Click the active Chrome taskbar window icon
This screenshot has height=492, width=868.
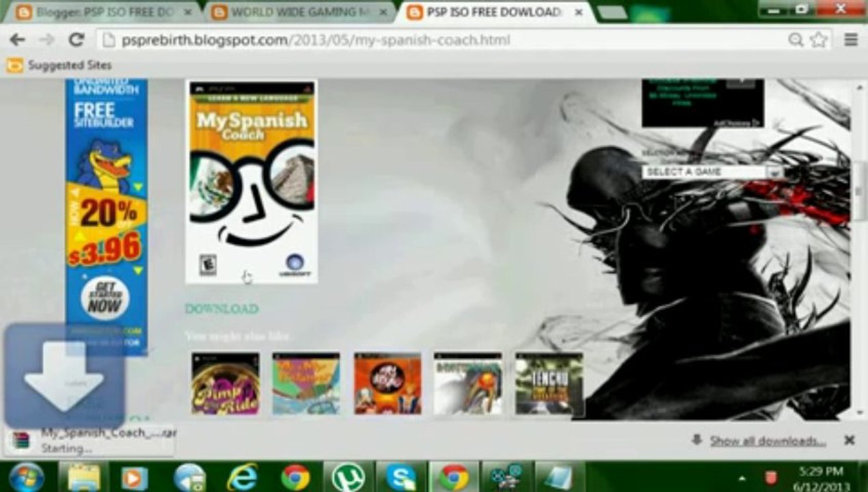tap(454, 477)
